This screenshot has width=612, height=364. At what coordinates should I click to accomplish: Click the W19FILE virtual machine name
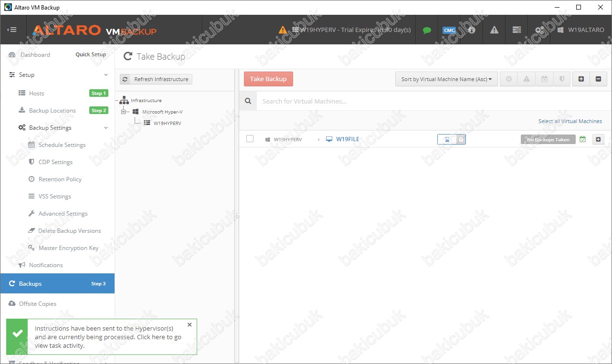348,139
